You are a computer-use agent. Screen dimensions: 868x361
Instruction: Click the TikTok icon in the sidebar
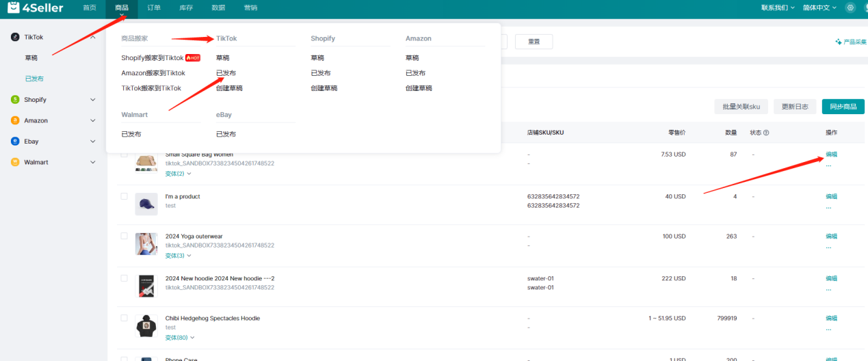(15, 37)
